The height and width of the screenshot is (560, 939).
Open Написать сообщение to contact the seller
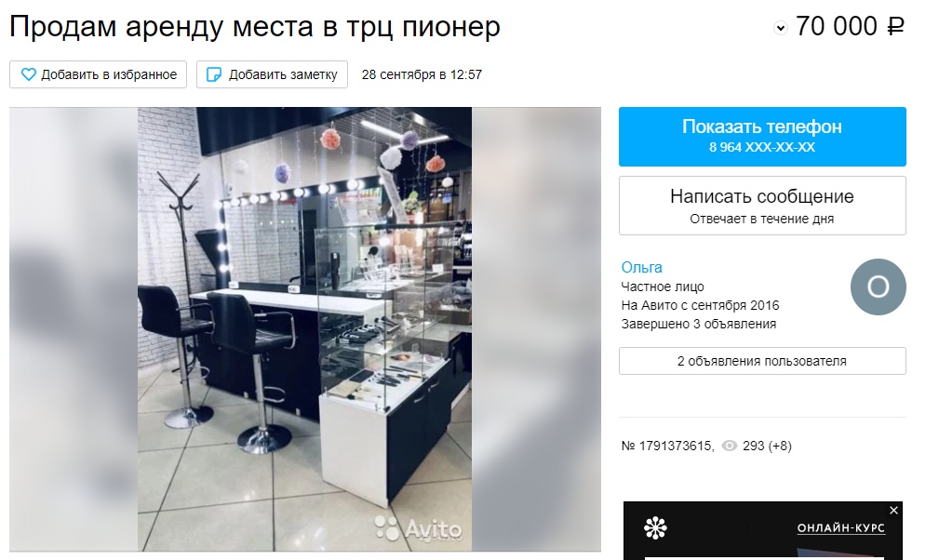click(x=762, y=206)
